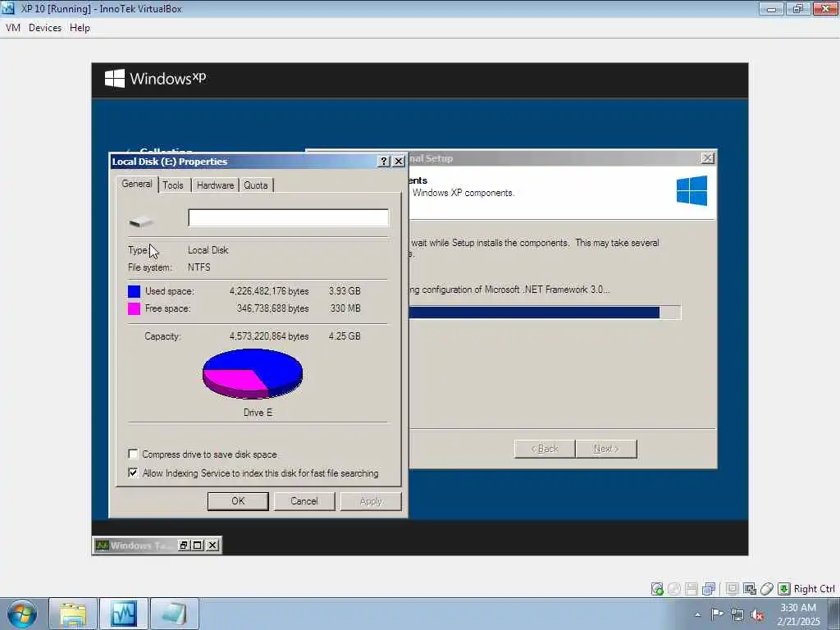Open the Hardware tab
Screen dimensions: 840x630
(216, 185)
